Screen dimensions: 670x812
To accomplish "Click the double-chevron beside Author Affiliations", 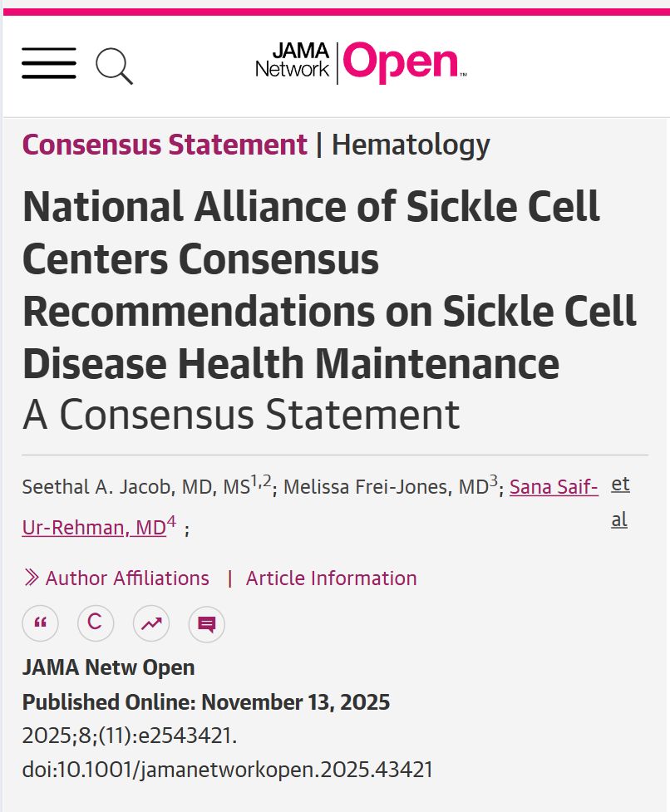I will 32,578.
